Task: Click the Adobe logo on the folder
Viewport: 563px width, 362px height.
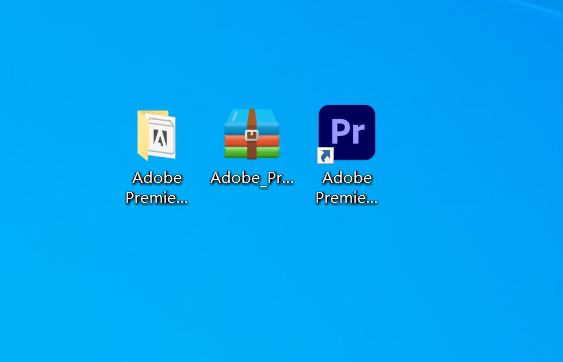Action: coord(160,137)
